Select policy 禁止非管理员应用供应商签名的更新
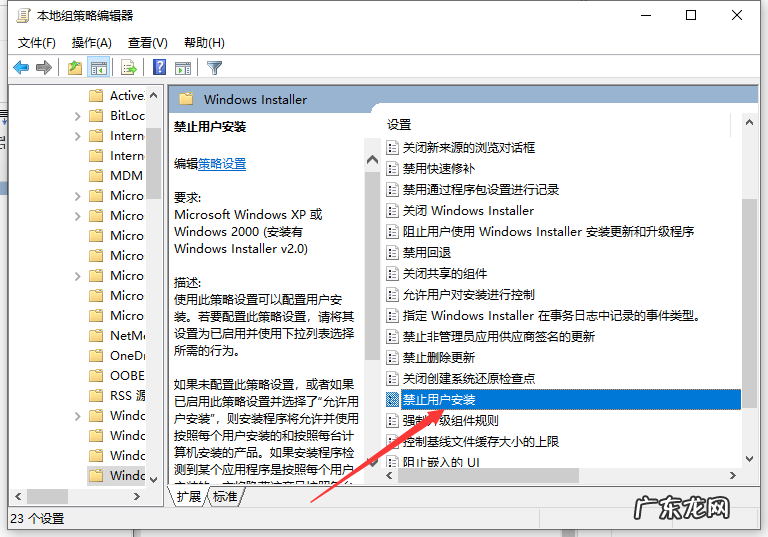The image size is (768, 537). (499, 337)
